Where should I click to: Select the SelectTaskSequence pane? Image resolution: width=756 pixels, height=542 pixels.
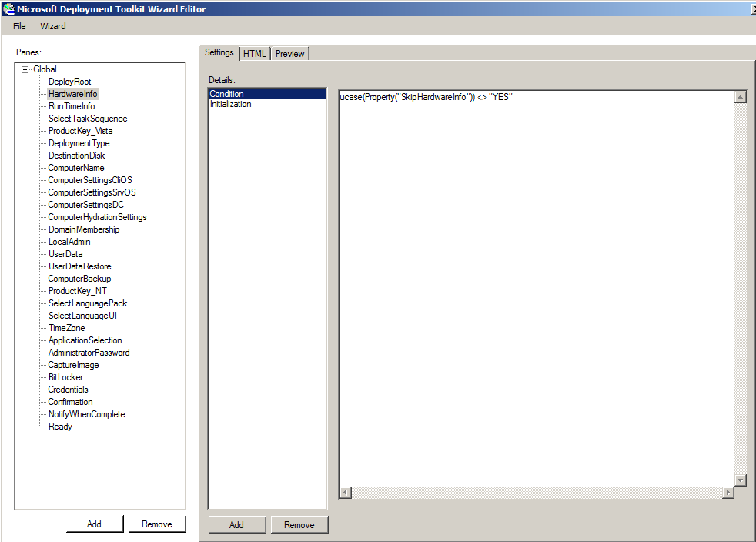pos(88,119)
